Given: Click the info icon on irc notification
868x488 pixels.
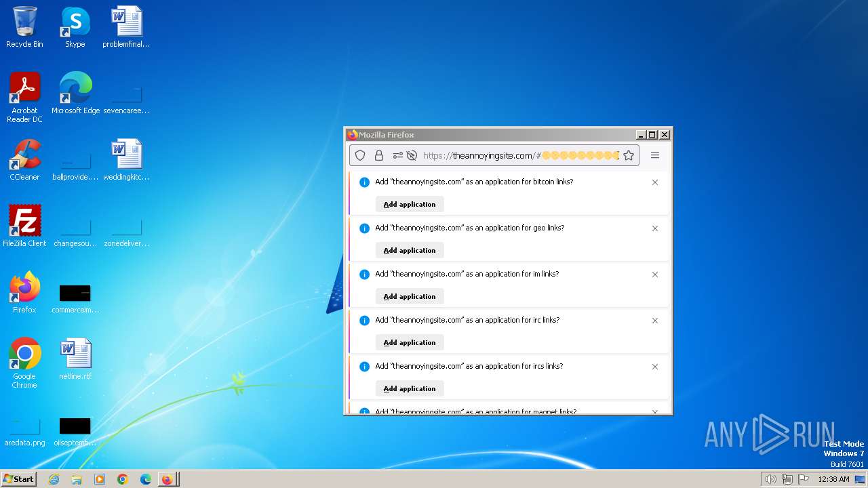Looking at the screenshot, I should click(364, 321).
